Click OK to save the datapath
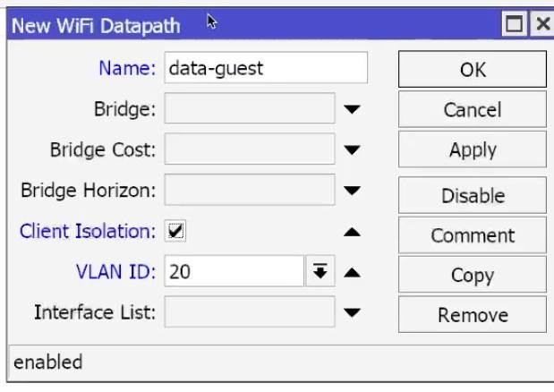This screenshot has height=392, width=554. coord(473,69)
